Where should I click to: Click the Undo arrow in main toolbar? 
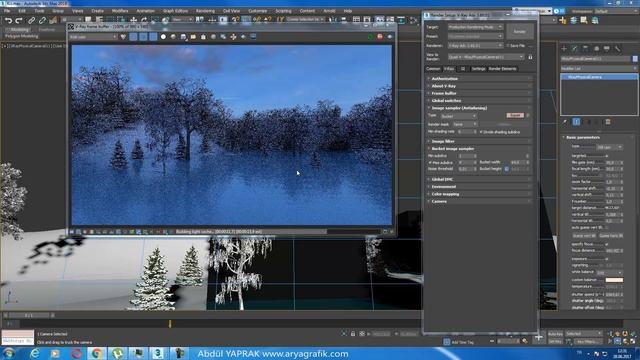tap(9, 20)
